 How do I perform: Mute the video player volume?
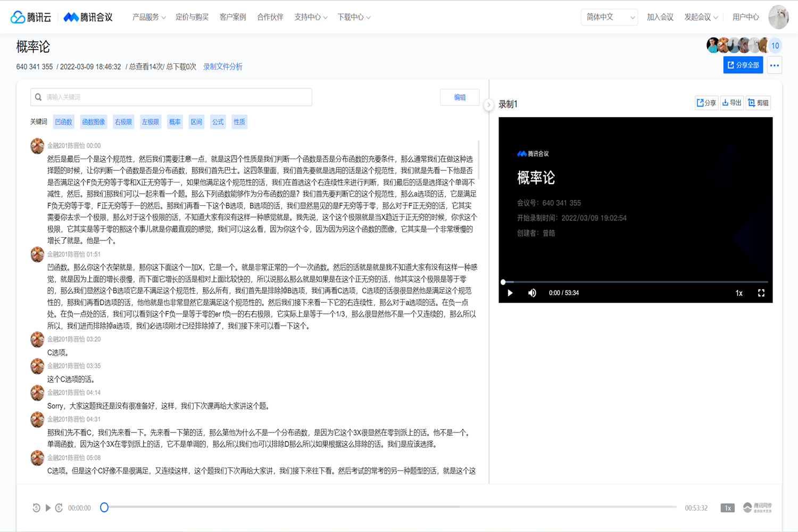[x=532, y=293]
